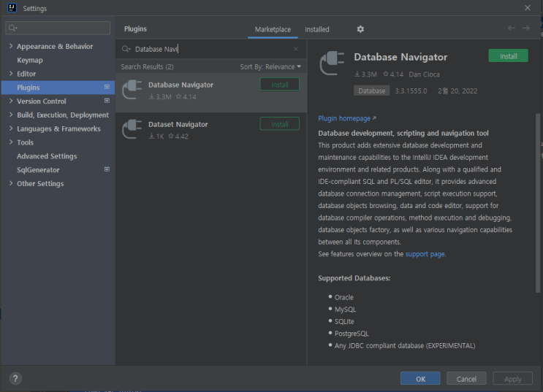Expand the Other Settings node

11,183
